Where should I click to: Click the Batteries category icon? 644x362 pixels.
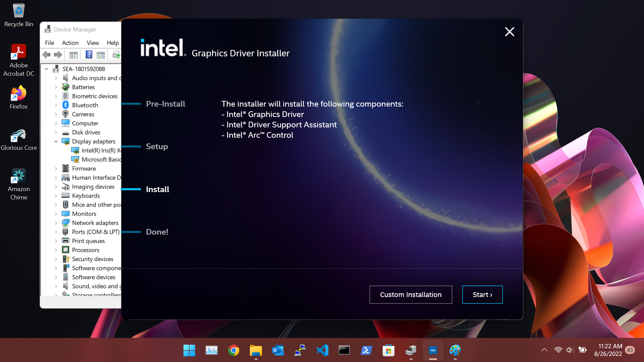click(x=66, y=87)
